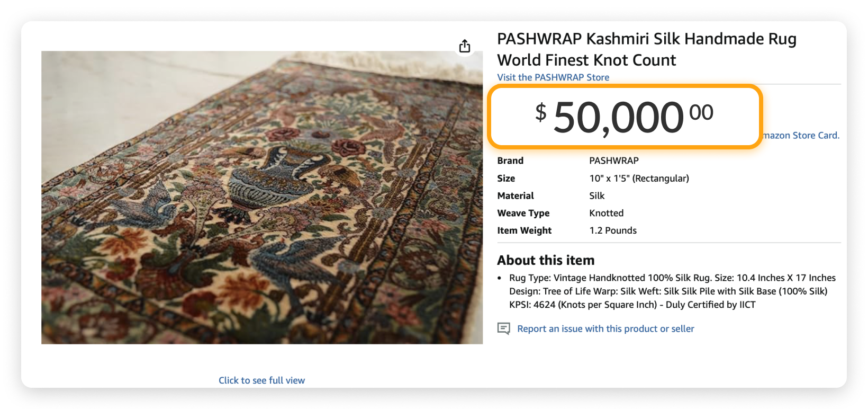Select the PASHWRAP brand value text
This screenshot has width=868, height=409.
click(614, 161)
